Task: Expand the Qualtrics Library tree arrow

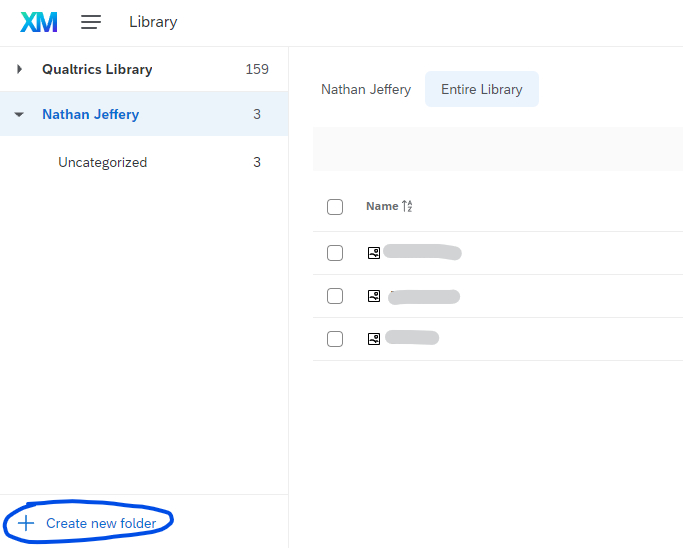Action: pyautogui.click(x=19, y=69)
